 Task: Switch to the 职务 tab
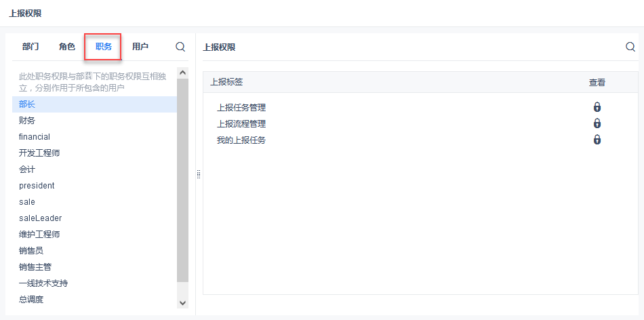pyautogui.click(x=104, y=46)
